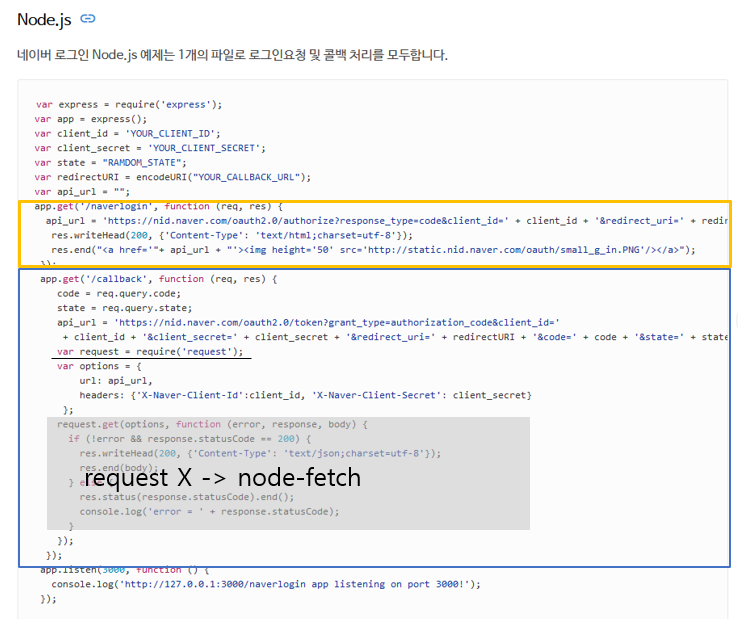Image resolution: width=740 pixels, height=619 pixels.
Task: Click the "RAMDOM_STATE" string
Action: point(142,163)
